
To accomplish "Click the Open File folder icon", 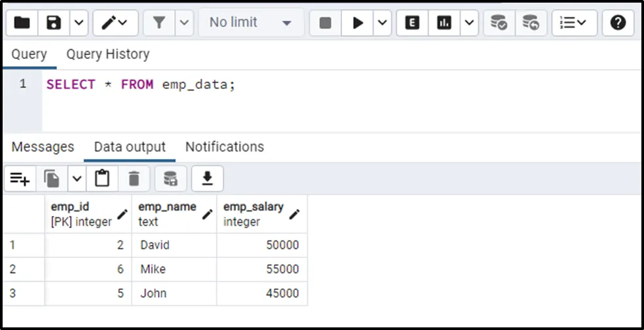I will tap(22, 23).
